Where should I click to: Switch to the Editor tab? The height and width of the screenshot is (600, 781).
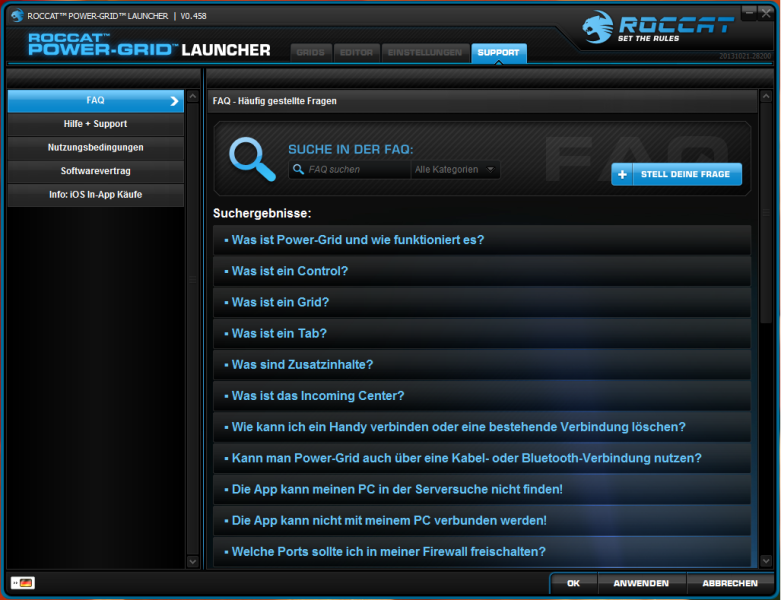click(356, 52)
